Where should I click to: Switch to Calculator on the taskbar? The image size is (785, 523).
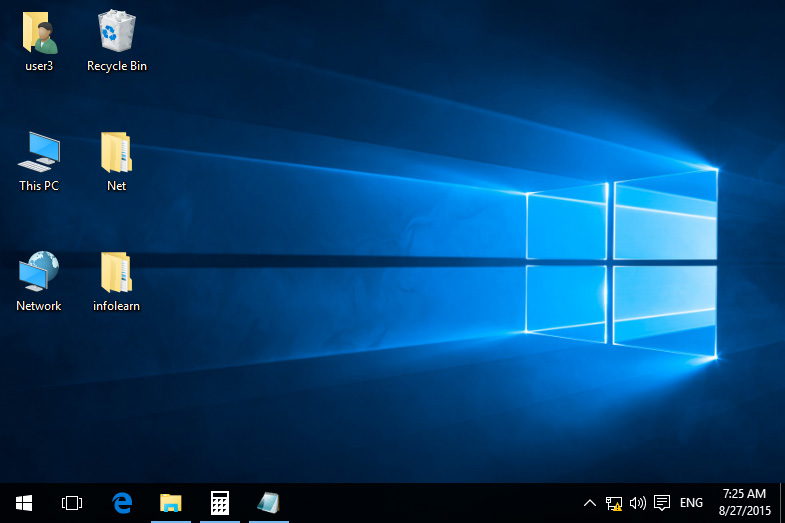click(x=220, y=503)
